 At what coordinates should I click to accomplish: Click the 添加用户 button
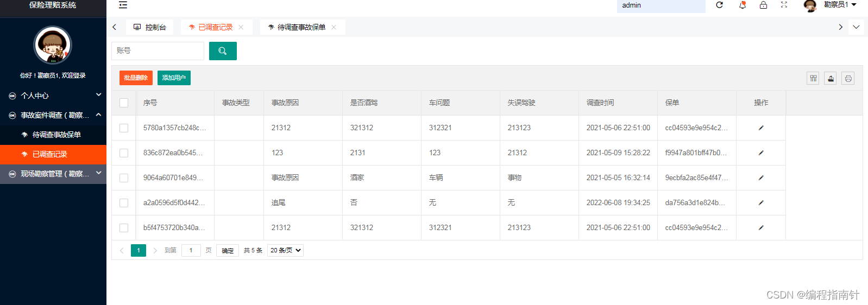pos(174,78)
